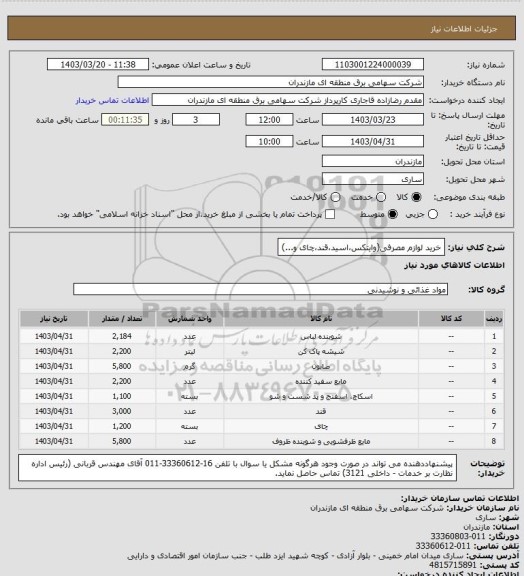Click the unit گرم in row 3
The width and height of the screenshot is (524, 576).
pyautogui.click(x=190, y=367)
